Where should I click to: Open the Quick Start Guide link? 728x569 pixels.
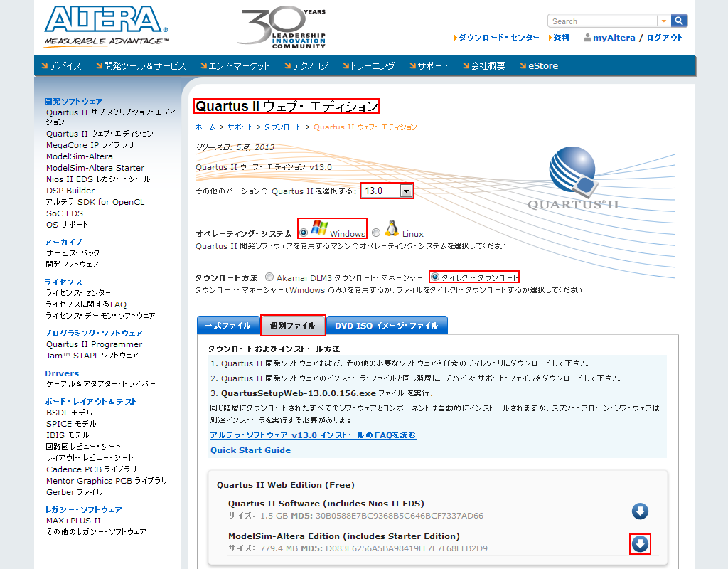[250, 450]
